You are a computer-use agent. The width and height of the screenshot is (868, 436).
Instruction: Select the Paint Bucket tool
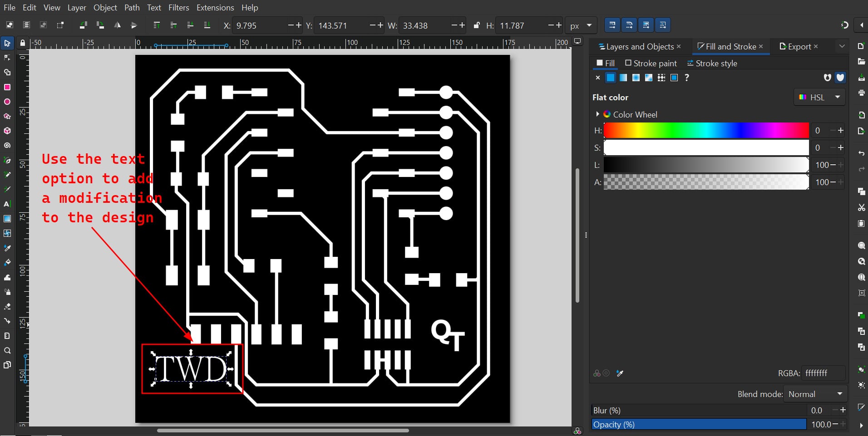coord(7,263)
